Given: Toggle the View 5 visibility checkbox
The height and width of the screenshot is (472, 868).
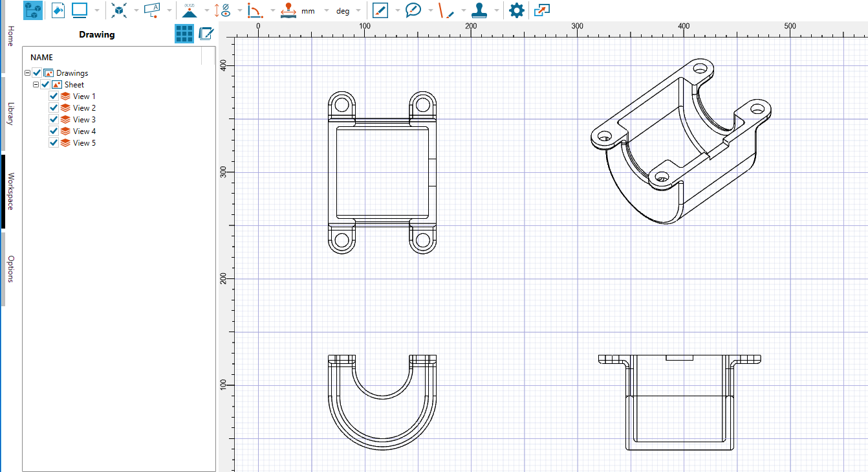Looking at the screenshot, I should point(54,143).
